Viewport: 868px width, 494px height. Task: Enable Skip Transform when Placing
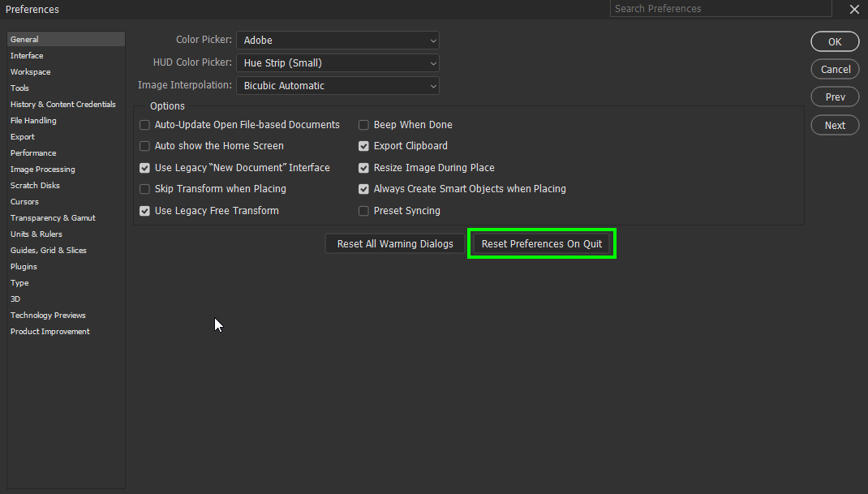point(144,189)
